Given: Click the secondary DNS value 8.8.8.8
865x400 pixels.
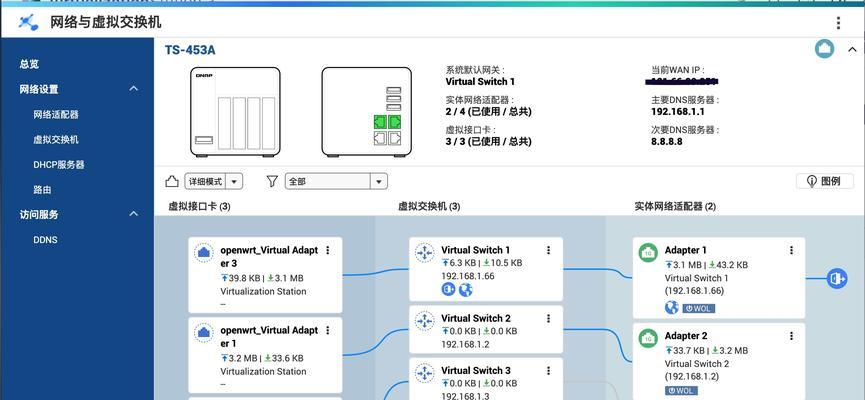Looking at the screenshot, I should click(x=667, y=141).
